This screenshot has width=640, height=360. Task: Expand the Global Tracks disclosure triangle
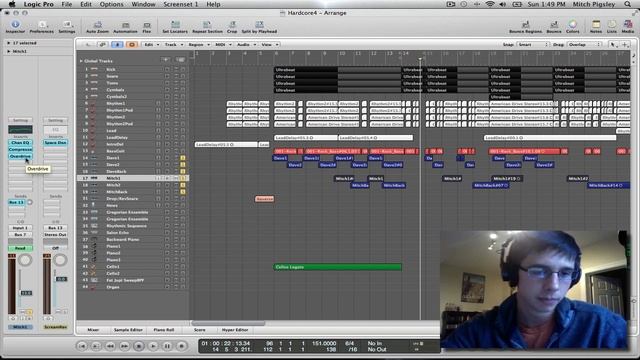tap(81, 61)
